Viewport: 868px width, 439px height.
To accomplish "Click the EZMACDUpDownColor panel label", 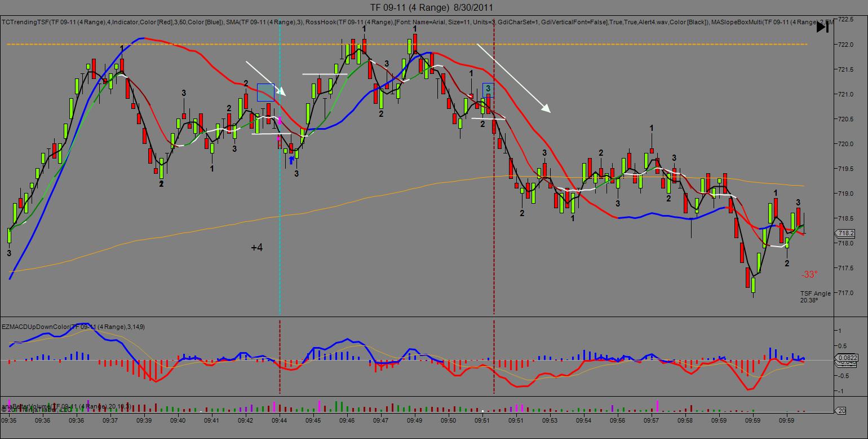I will 73,326.
